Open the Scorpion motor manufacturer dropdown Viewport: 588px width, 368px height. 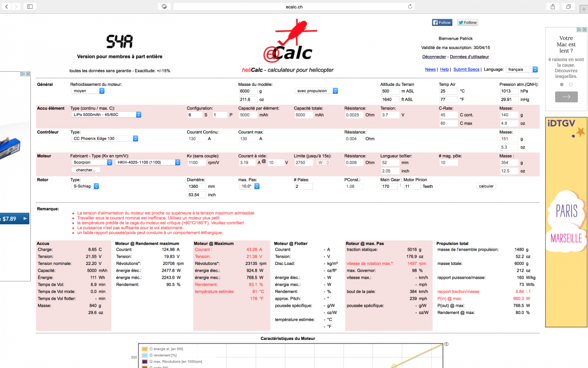[92, 162]
